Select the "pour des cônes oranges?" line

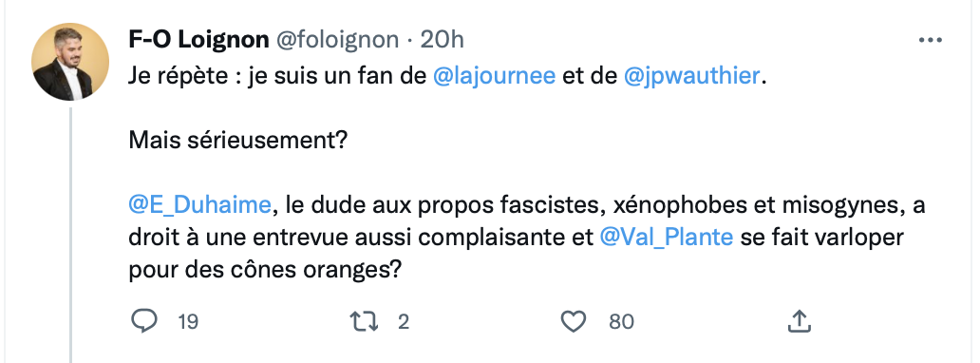(x=264, y=271)
